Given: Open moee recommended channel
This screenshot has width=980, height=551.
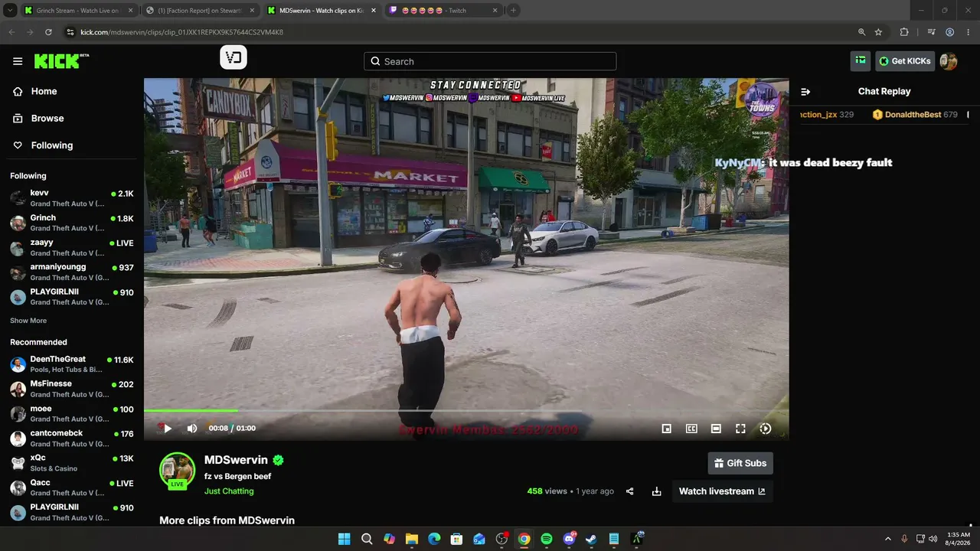Looking at the screenshot, I should click(x=72, y=414).
